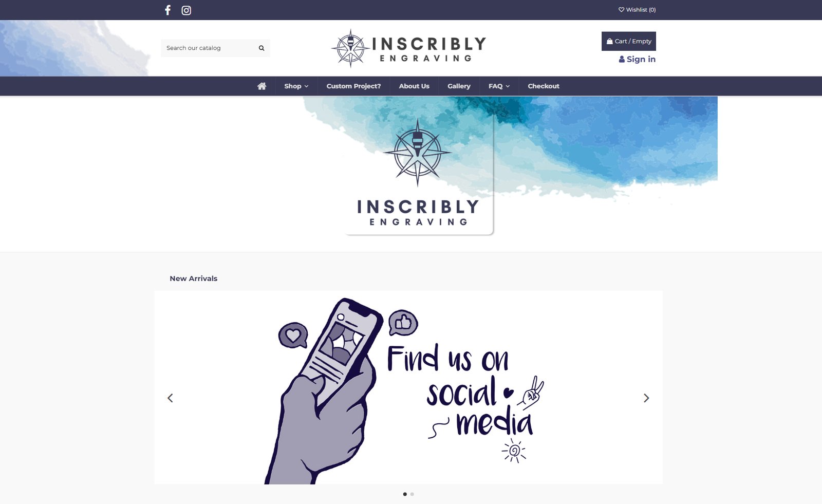
Task: Go to the Gallery page
Action: [459, 86]
